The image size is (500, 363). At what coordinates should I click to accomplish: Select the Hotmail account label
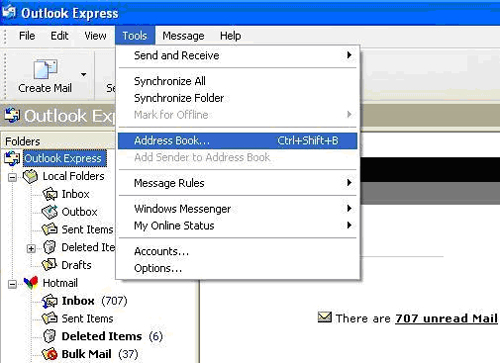[x=60, y=283]
